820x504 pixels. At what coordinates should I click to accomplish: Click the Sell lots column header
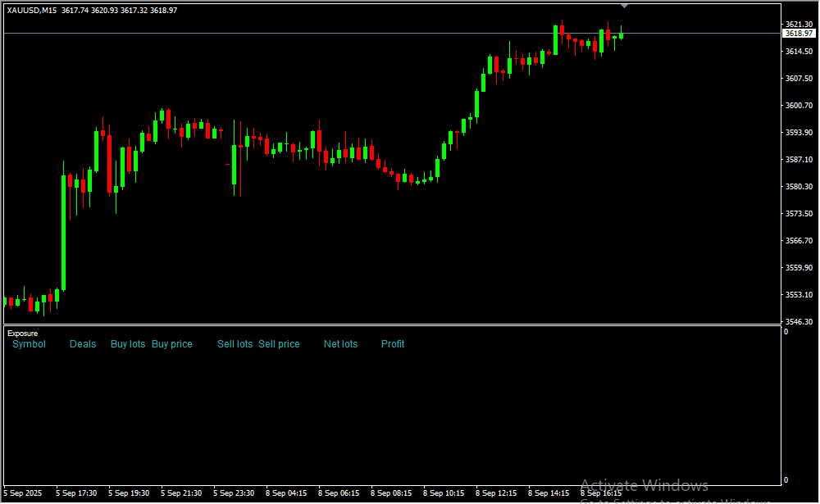[x=235, y=344]
